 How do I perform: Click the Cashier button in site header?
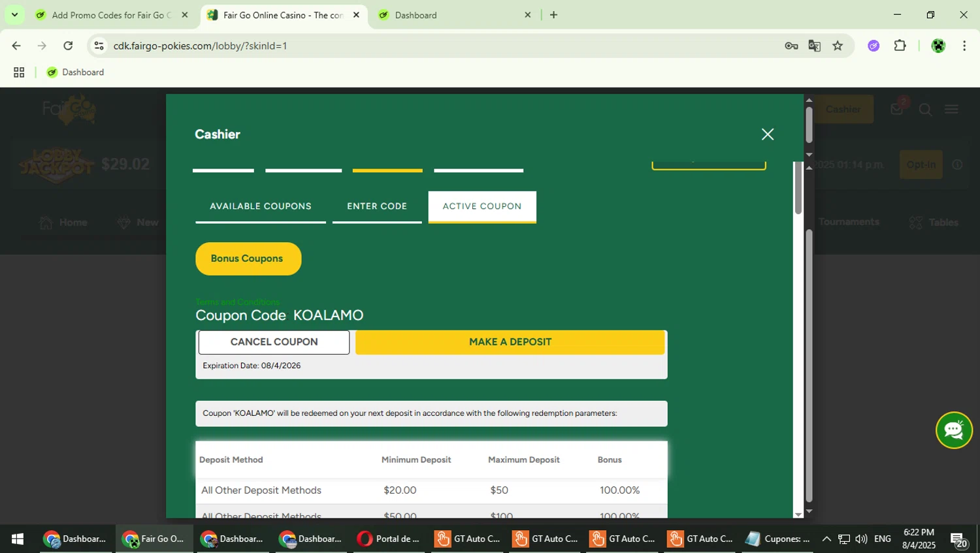pyautogui.click(x=843, y=109)
